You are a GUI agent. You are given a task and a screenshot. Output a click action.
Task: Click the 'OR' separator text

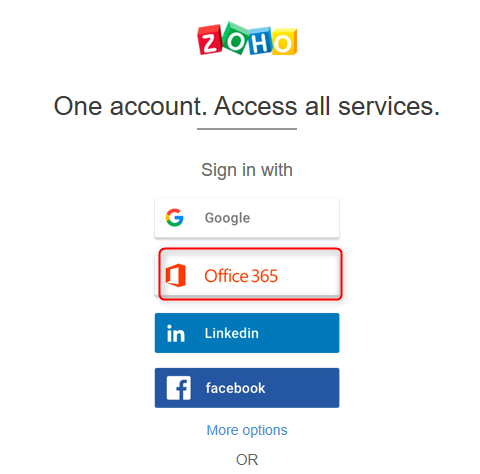(247, 460)
